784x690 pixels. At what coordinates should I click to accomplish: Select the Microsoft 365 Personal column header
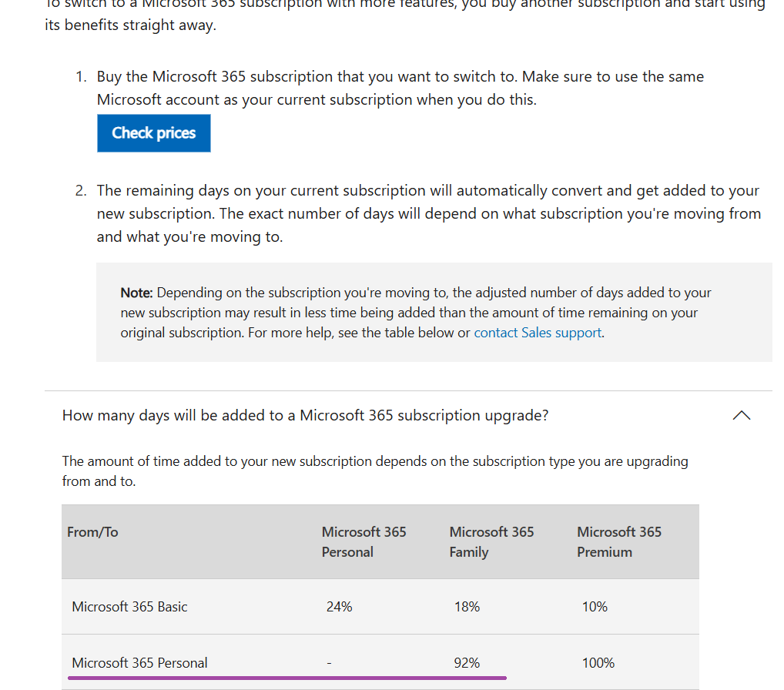[x=364, y=542]
